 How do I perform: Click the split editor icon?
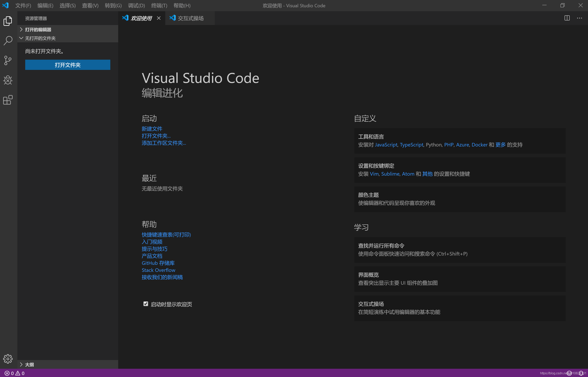click(567, 18)
